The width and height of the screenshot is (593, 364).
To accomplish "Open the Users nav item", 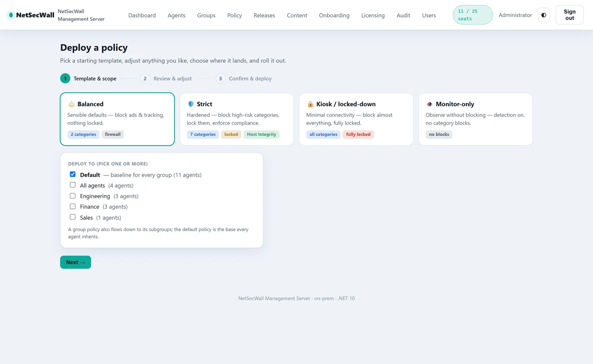I will [x=429, y=16].
